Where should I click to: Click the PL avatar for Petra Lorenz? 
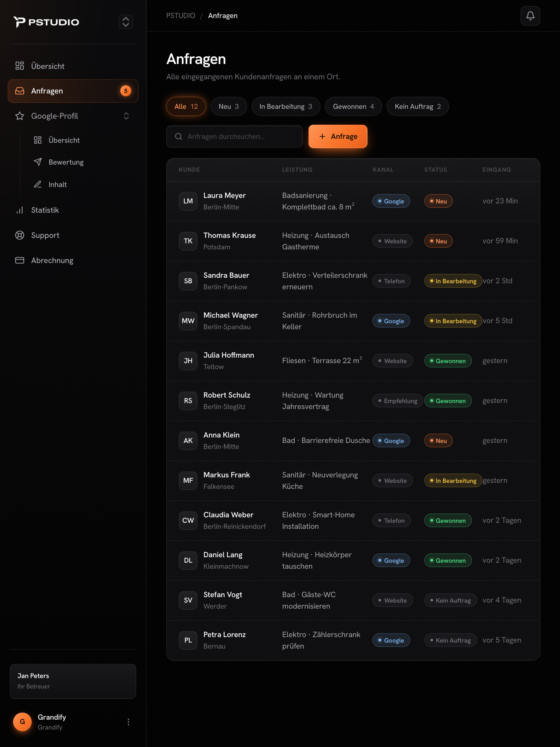[188, 640]
